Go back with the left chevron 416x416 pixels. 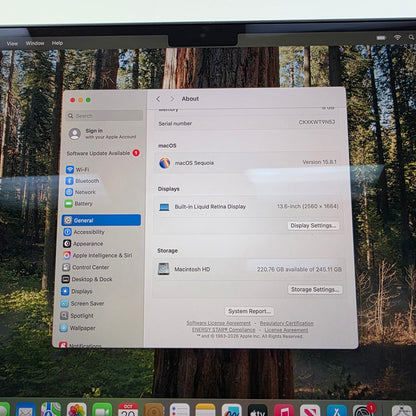[158, 99]
